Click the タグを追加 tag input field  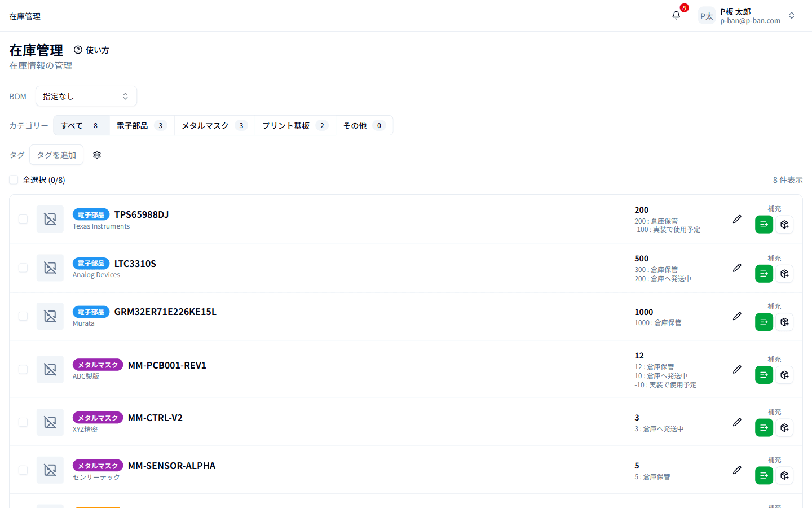56,155
